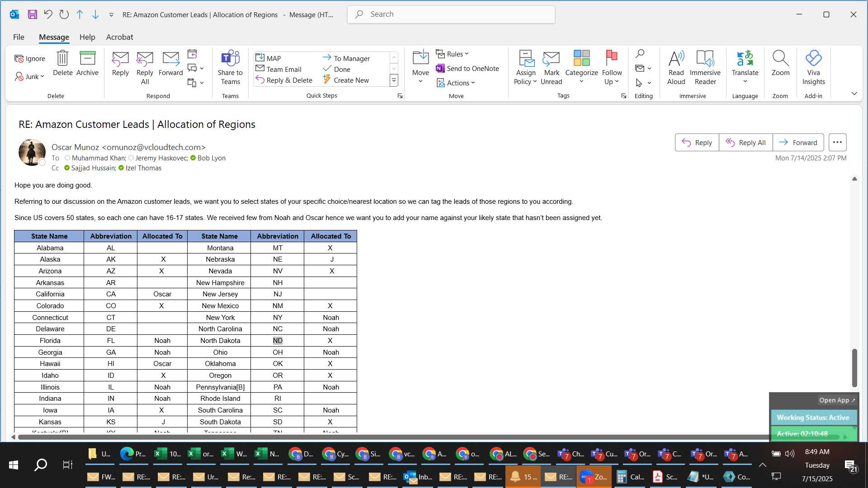Redo using the quick access toolbar arrow

tap(64, 14)
